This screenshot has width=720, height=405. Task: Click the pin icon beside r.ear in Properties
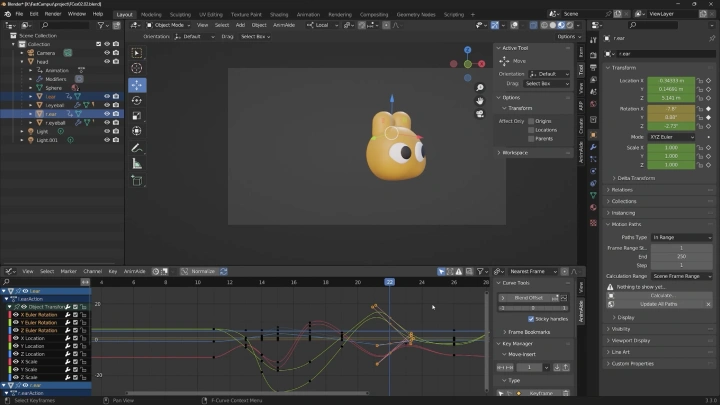712,38
